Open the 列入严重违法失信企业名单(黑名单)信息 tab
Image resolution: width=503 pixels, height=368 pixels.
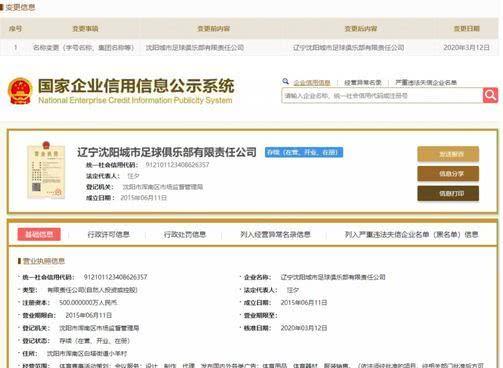pyautogui.click(x=411, y=234)
